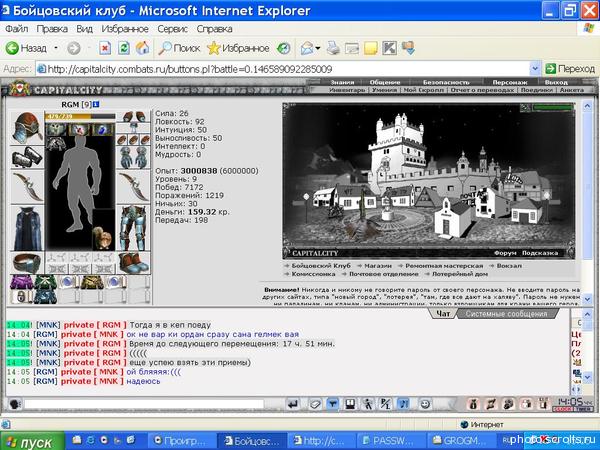The height and width of the screenshot is (450, 600).
Task: Click the send message arrow icon in chat bar
Action: pyautogui.click(x=293, y=404)
